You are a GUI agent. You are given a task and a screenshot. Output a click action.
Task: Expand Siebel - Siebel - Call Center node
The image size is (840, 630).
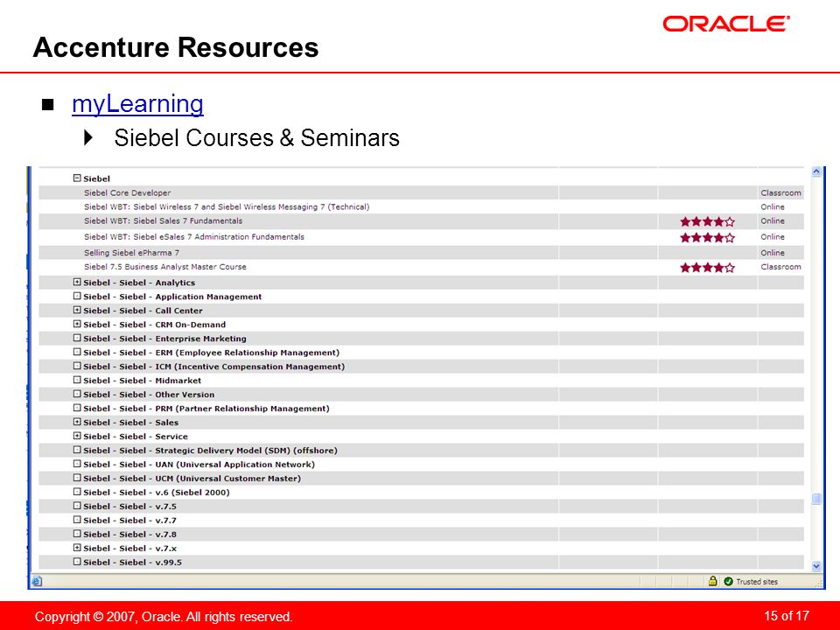[77, 310]
